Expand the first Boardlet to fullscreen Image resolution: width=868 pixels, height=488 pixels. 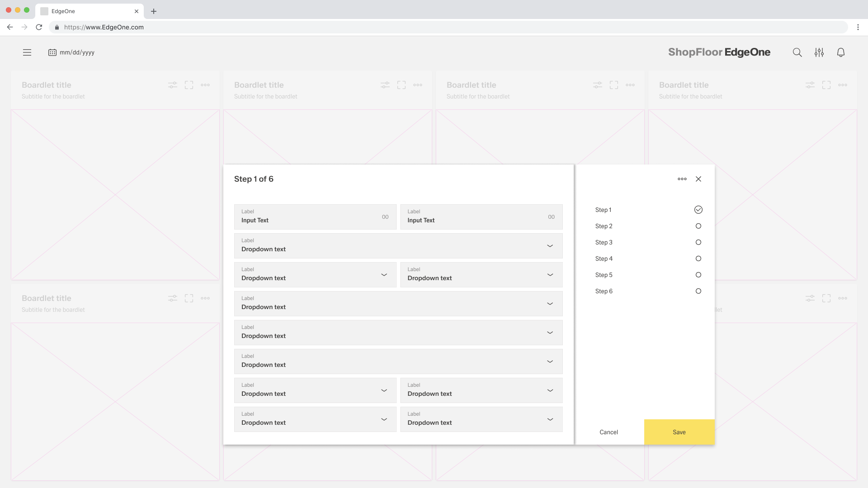189,85
